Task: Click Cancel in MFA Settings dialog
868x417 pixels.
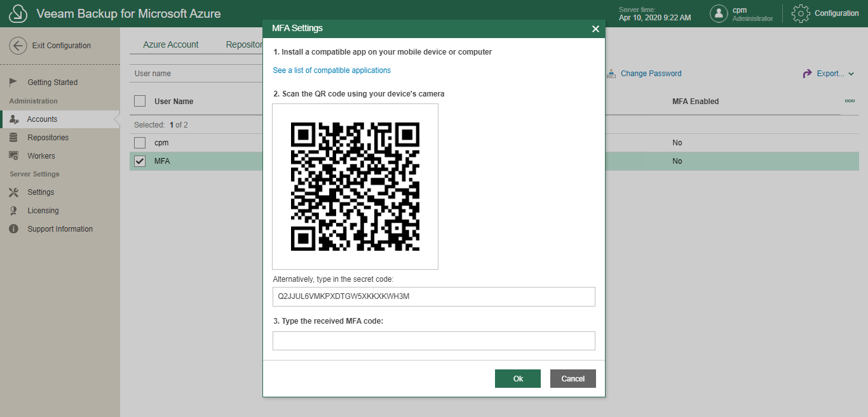Action: pyautogui.click(x=573, y=378)
